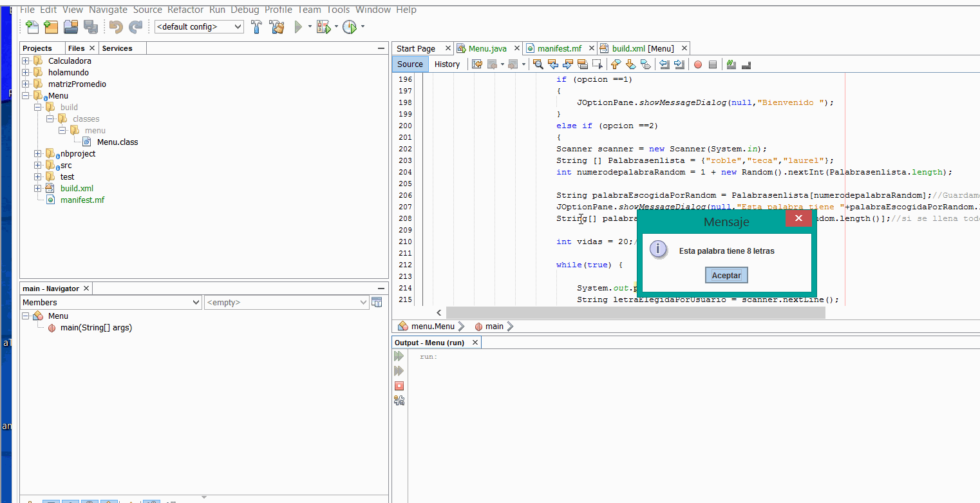Click the Next Bookmark icon
This screenshot has height=503, width=980.
click(x=630, y=64)
